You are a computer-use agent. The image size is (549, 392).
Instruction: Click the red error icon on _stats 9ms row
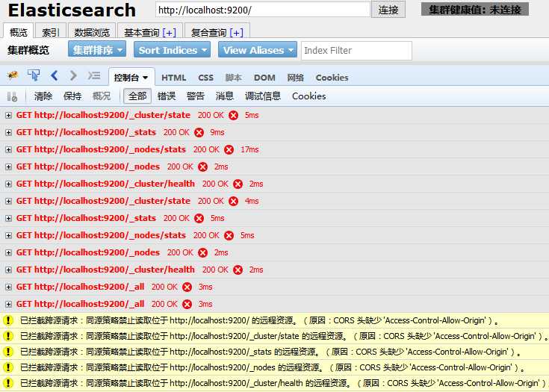coord(199,133)
